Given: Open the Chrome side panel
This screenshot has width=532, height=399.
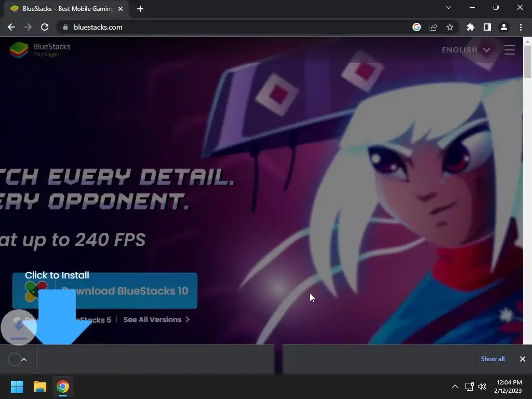Looking at the screenshot, I should coord(487,27).
